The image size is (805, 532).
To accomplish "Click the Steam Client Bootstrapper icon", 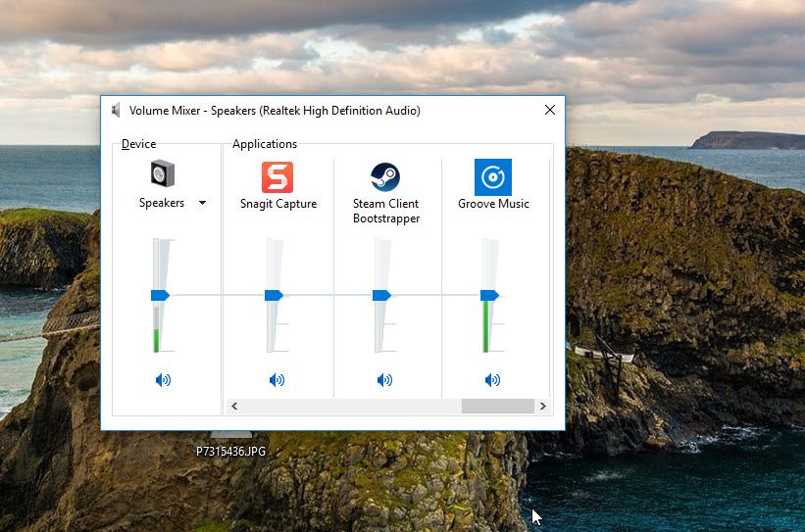I will point(385,177).
